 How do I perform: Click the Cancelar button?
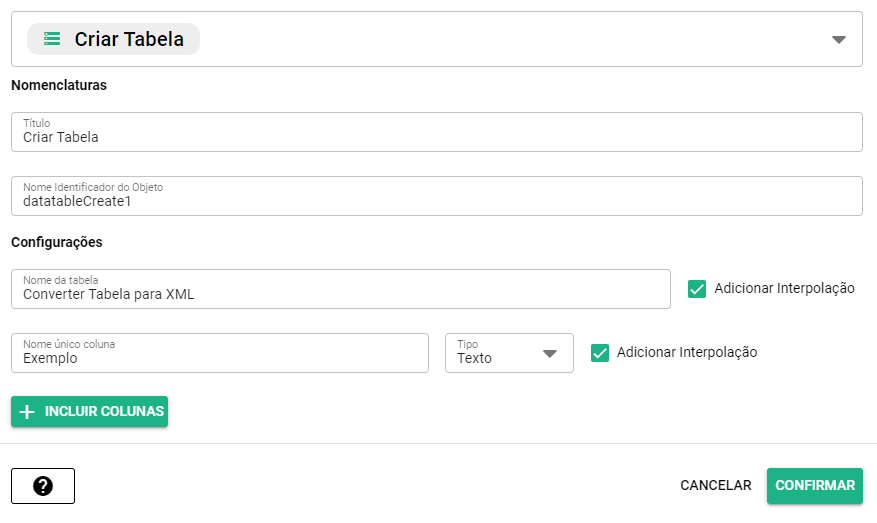point(715,486)
